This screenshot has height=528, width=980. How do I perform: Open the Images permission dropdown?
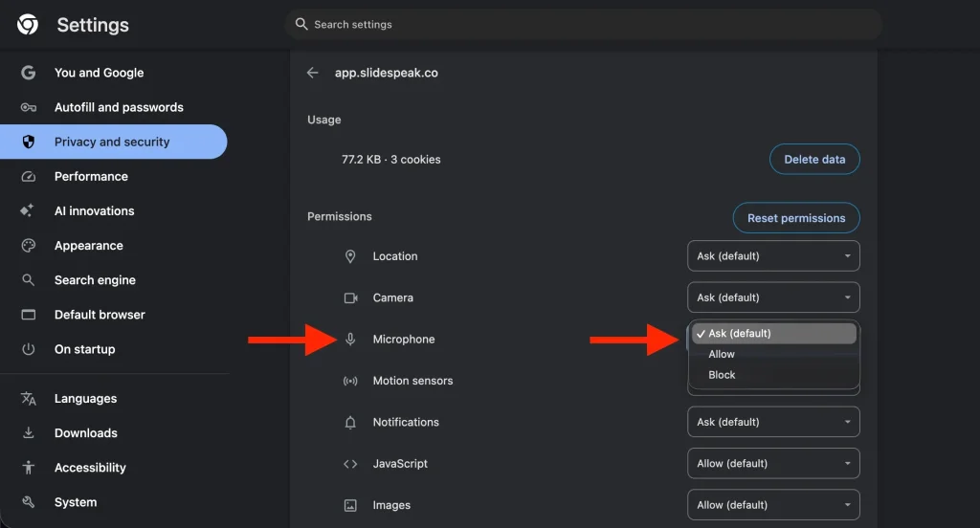click(773, 505)
